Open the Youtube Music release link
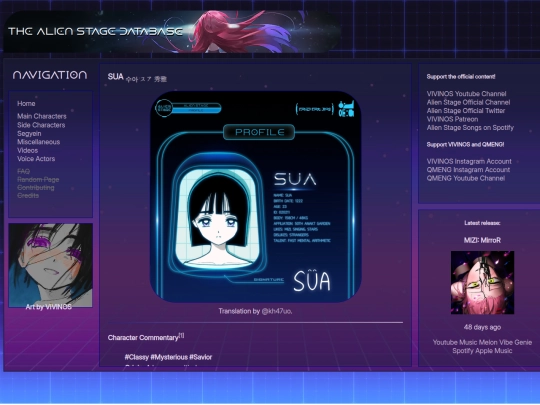Viewport: 540px width, 405px height. (x=454, y=342)
